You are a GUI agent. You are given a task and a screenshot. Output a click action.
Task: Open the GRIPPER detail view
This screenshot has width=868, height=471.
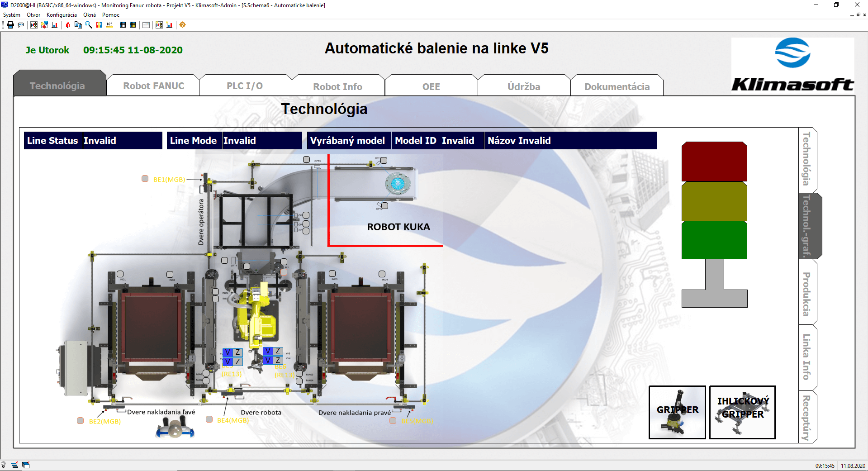click(677, 412)
